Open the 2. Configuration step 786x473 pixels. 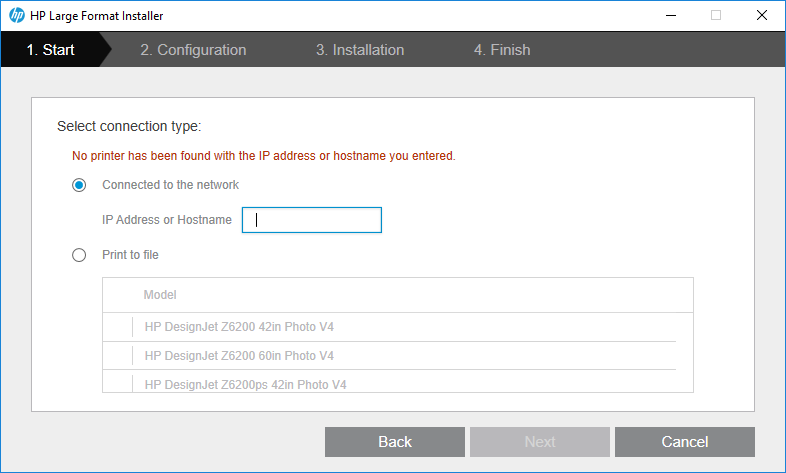click(x=193, y=50)
